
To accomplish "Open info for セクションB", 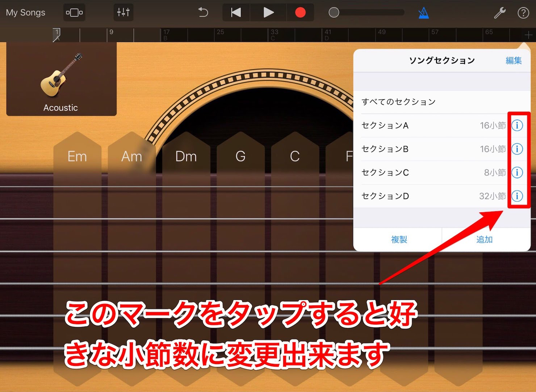I will [x=517, y=149].
